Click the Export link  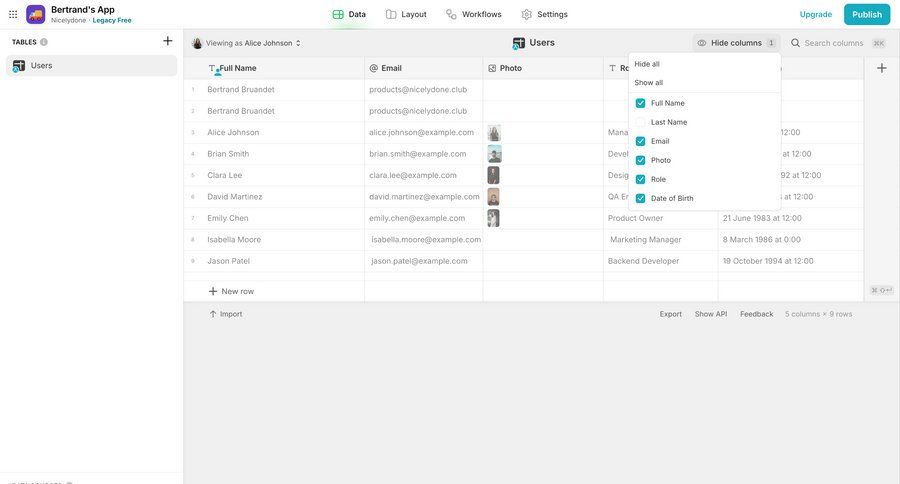[x=670, y=314]
